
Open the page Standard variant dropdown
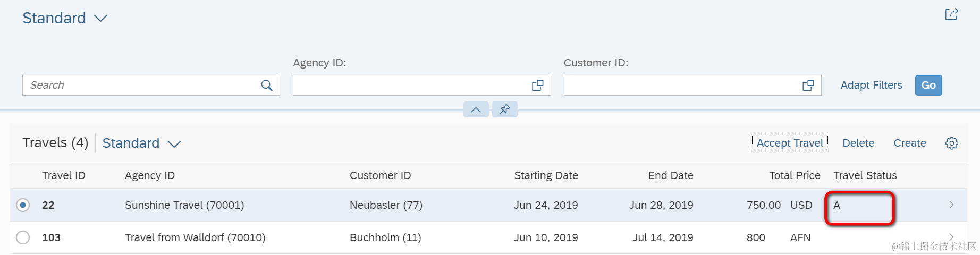click(100, 19)
